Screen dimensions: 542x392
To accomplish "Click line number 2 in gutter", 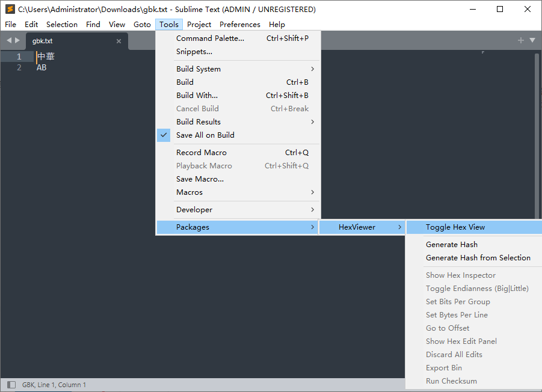I will click(19, 68).
